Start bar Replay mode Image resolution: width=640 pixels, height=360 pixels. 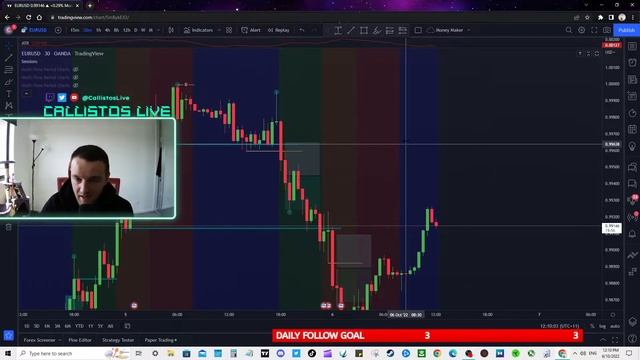click(x=278, y=30)
